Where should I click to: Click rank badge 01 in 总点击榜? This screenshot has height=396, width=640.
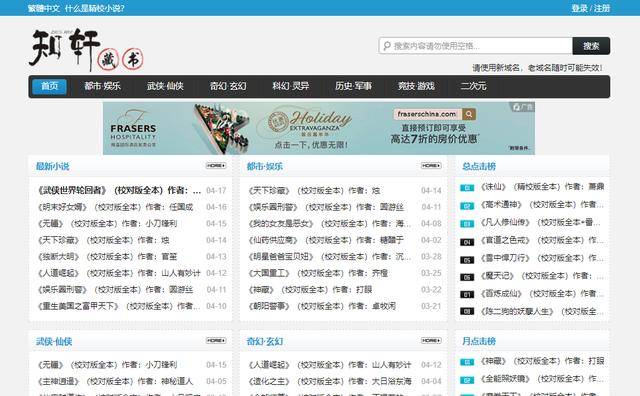[467, 188]
